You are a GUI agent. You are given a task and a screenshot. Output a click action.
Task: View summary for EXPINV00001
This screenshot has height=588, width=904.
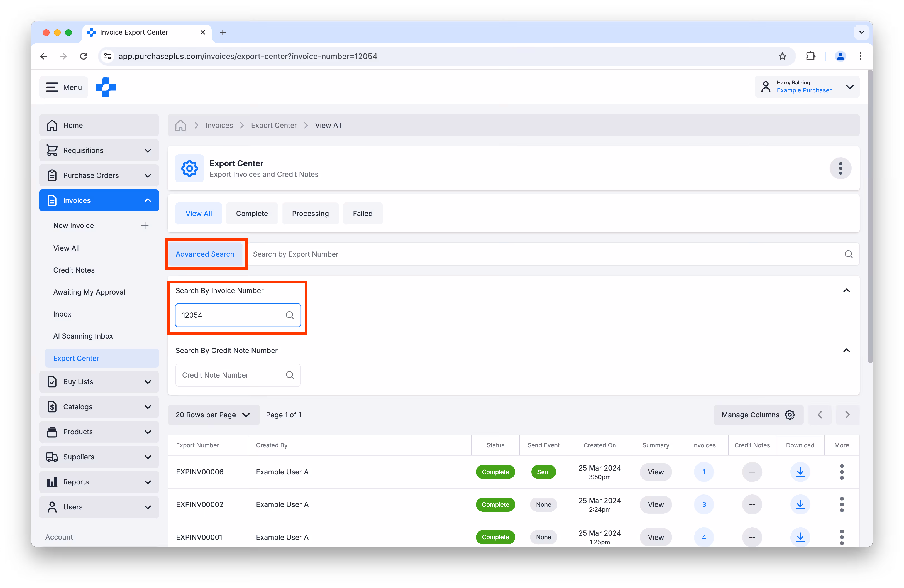click(655, 537)
